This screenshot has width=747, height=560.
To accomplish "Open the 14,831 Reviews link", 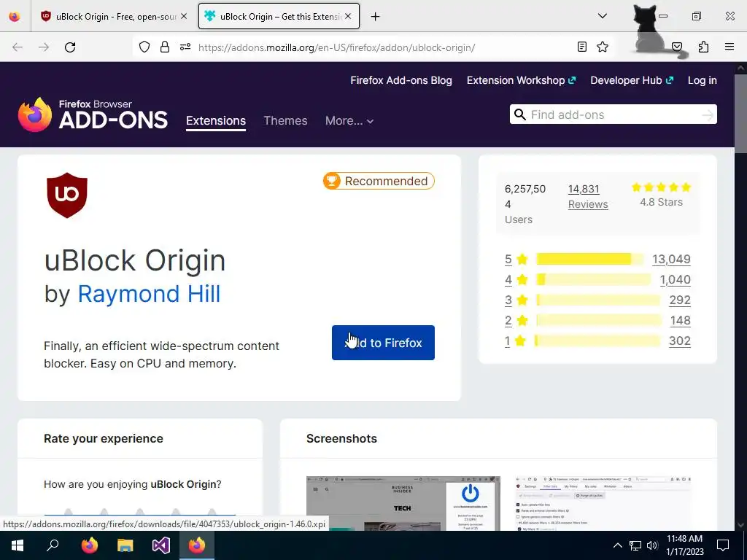I will 588,197.
